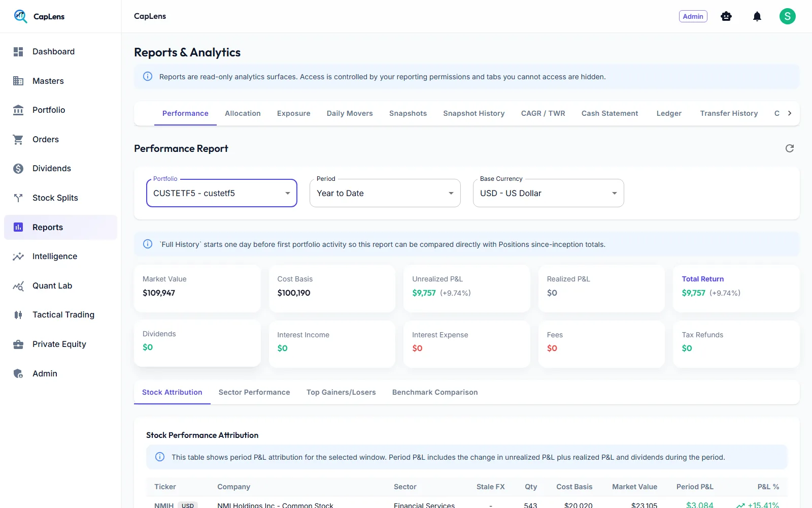The image size is (812, 508).
Task: Open the assistant robot icon
Action: pyautogui.click(x=726, y=16)
